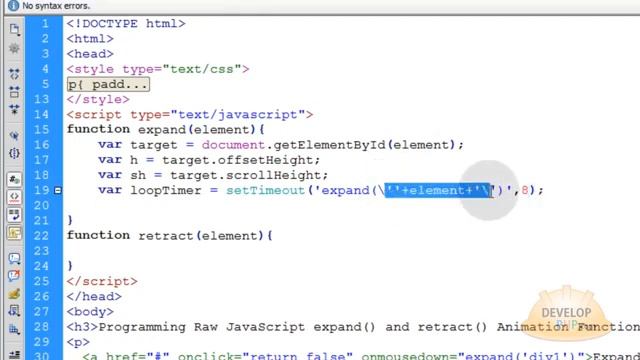
Task: Click the Collapse Selection icon
Action: pos(14,91)
